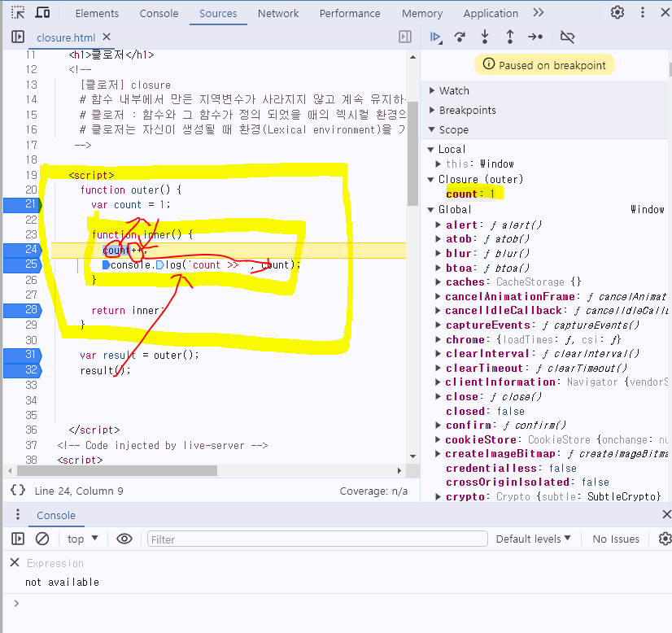Screen dimensions: 672x633
Task: Open the drawer three-dot menu
Action: tap(18, 514)
